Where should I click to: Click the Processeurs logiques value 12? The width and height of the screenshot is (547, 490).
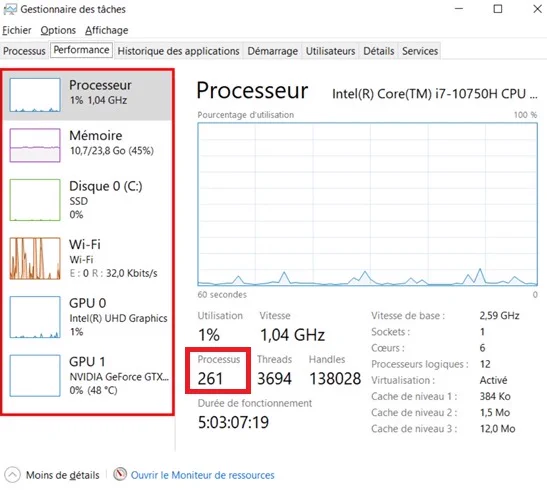coord(485,364)
